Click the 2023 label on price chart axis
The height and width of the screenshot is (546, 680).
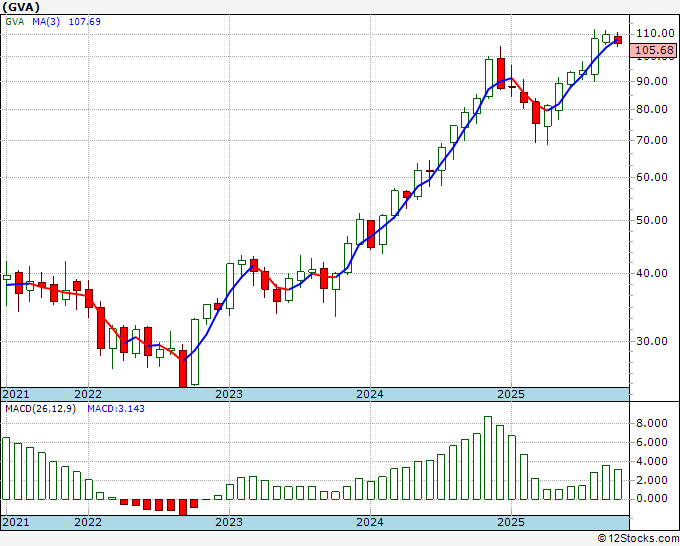(229, 394)
